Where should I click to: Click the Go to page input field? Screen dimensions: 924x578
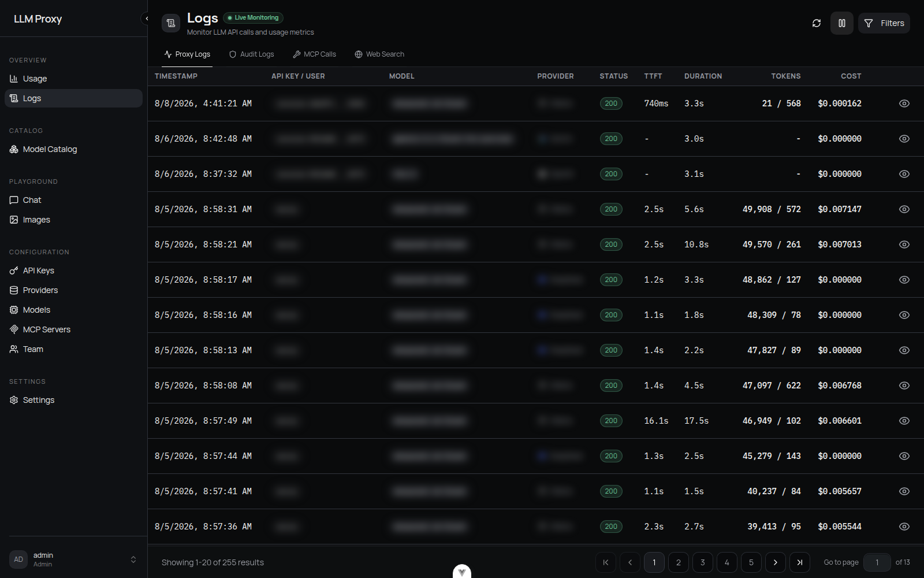tap(877, 562)
